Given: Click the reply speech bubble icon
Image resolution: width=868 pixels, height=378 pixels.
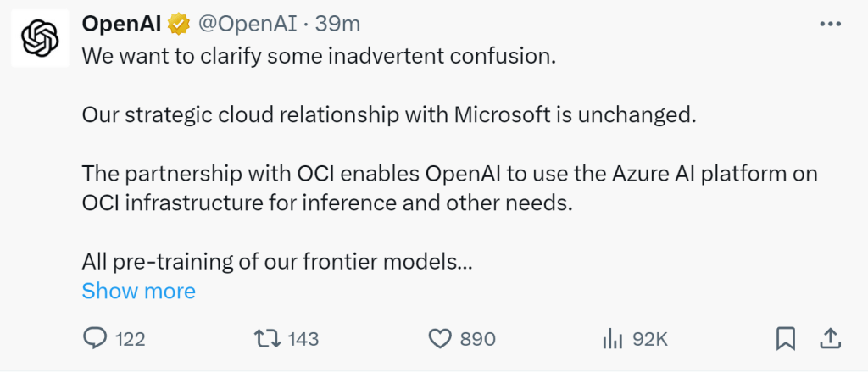Looking at the screenshot, I should pos(94,339).
